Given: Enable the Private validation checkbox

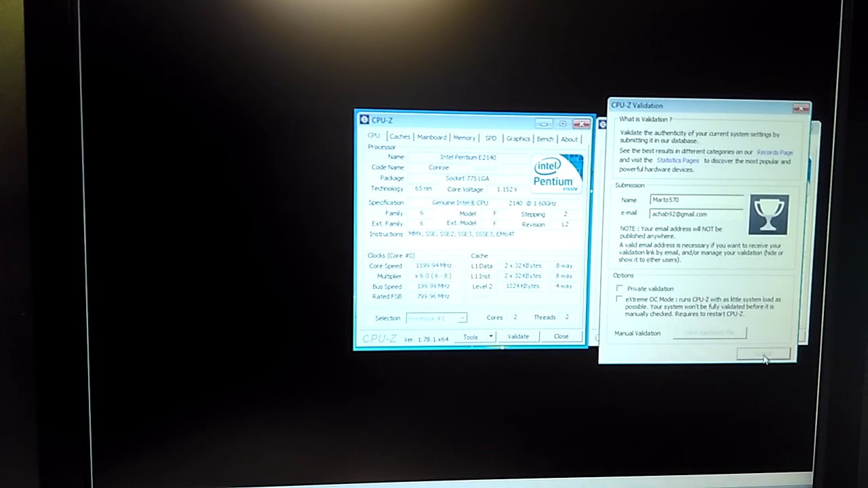Looking at the screenshot, I should tap(619, 288).
